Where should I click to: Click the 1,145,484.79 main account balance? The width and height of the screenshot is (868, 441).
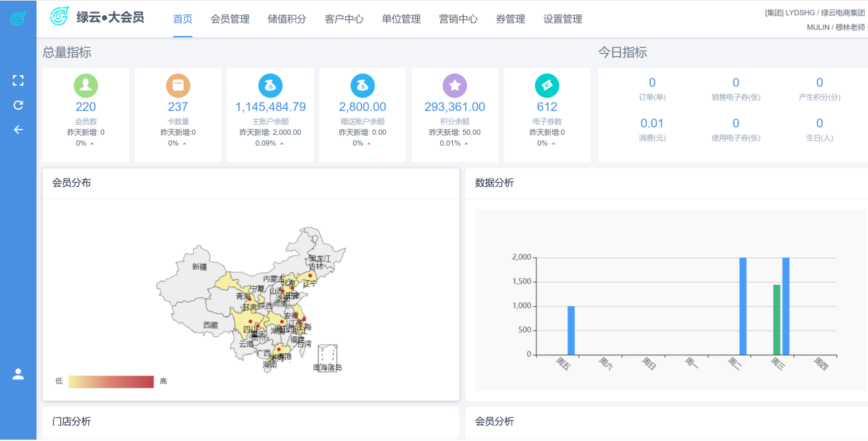(x=271, y=107)
